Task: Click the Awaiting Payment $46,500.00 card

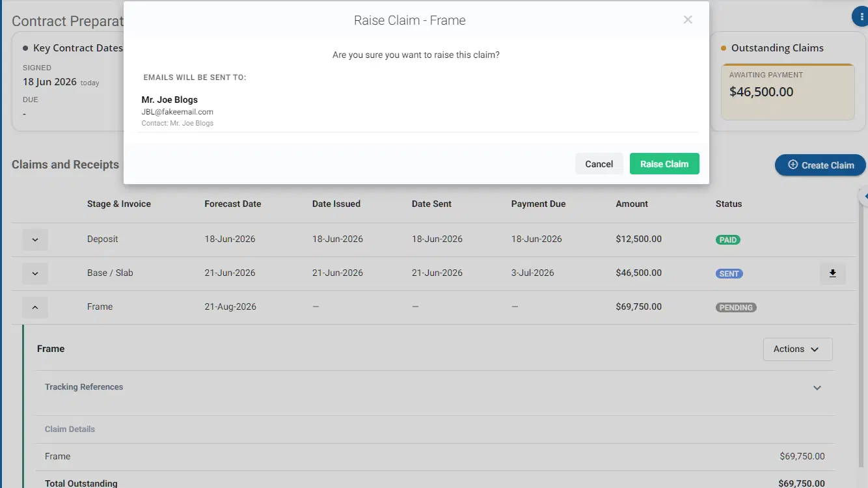Action: click(789, 92)
